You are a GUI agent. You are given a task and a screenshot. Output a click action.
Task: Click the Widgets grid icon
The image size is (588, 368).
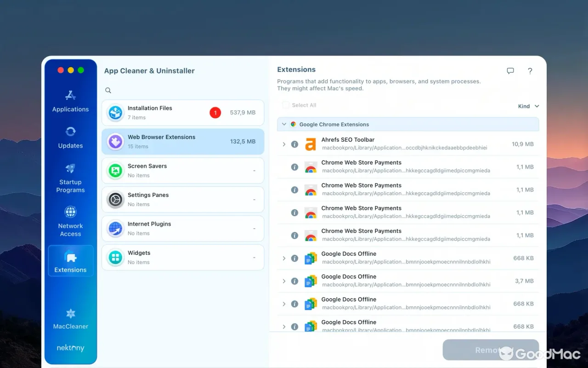point(115,258)
